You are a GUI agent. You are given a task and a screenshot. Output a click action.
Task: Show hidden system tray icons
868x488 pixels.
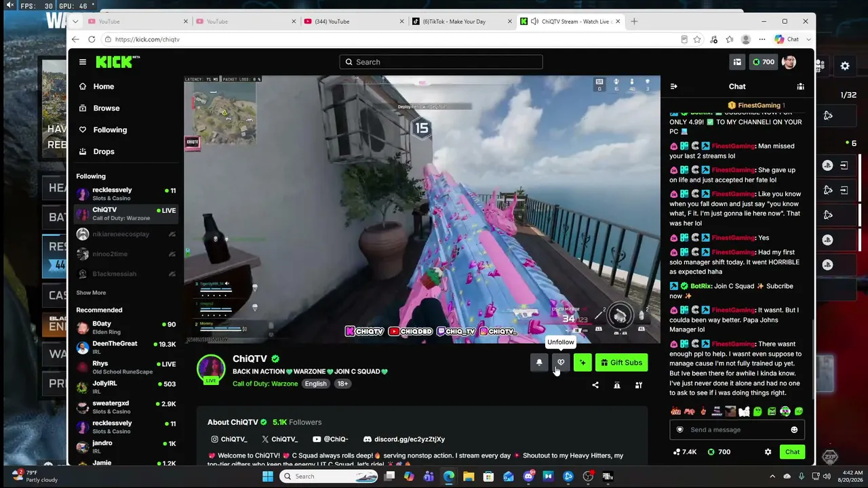point(772,476)
